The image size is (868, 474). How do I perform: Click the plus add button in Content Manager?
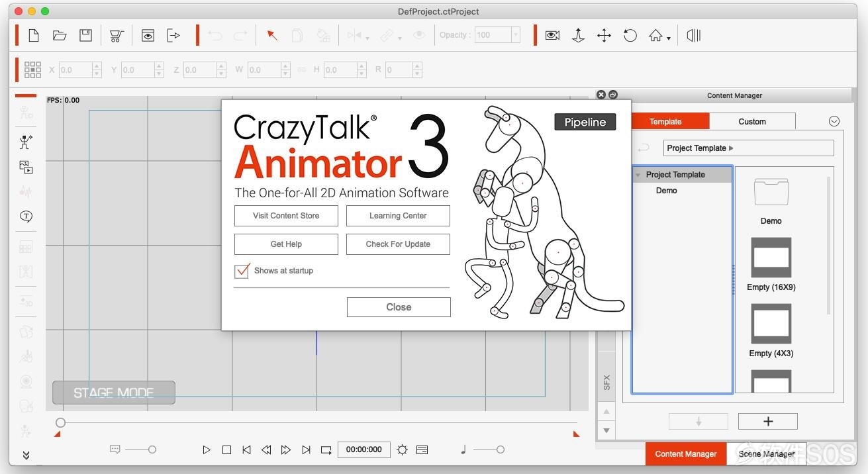pyautogui.click(x=768, y=421)
